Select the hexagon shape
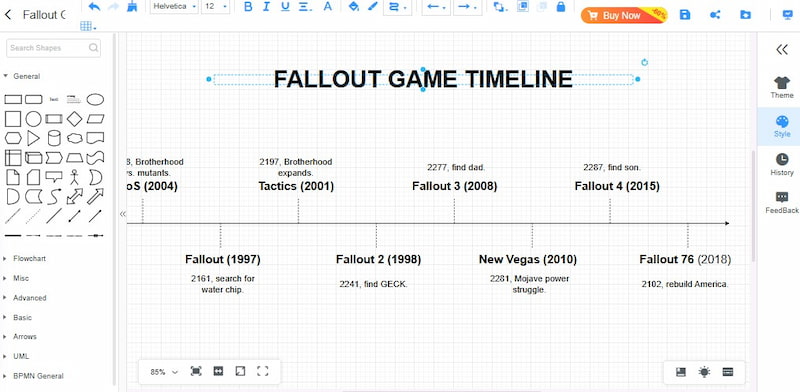This screenshot has width=800, height=392. (13, 138)
